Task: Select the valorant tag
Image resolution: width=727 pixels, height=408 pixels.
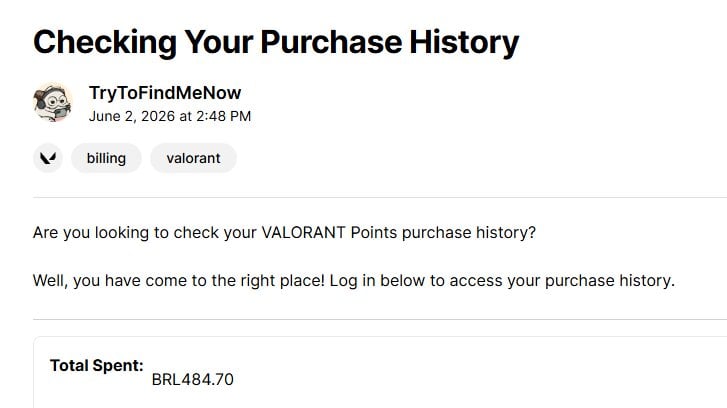Action: [x=193, y=158]
